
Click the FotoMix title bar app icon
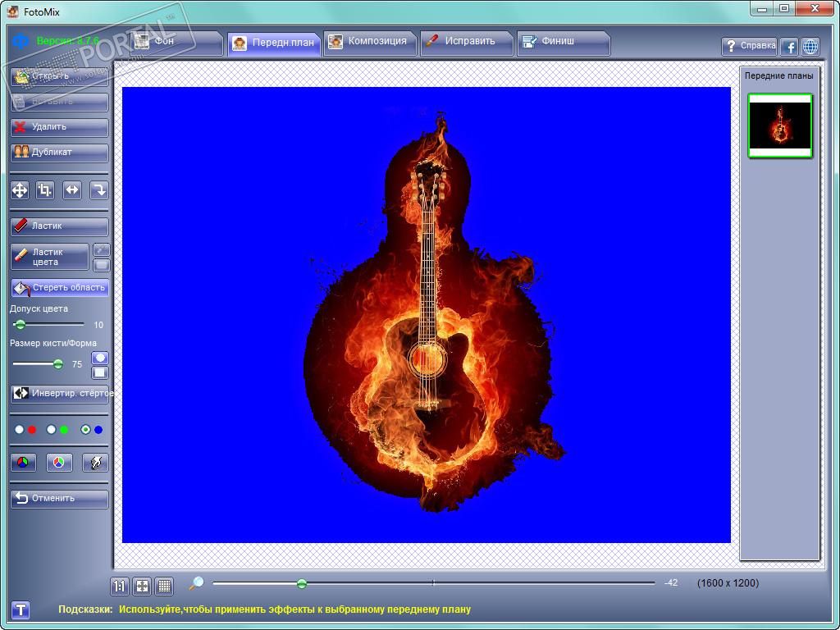point(13,10)
